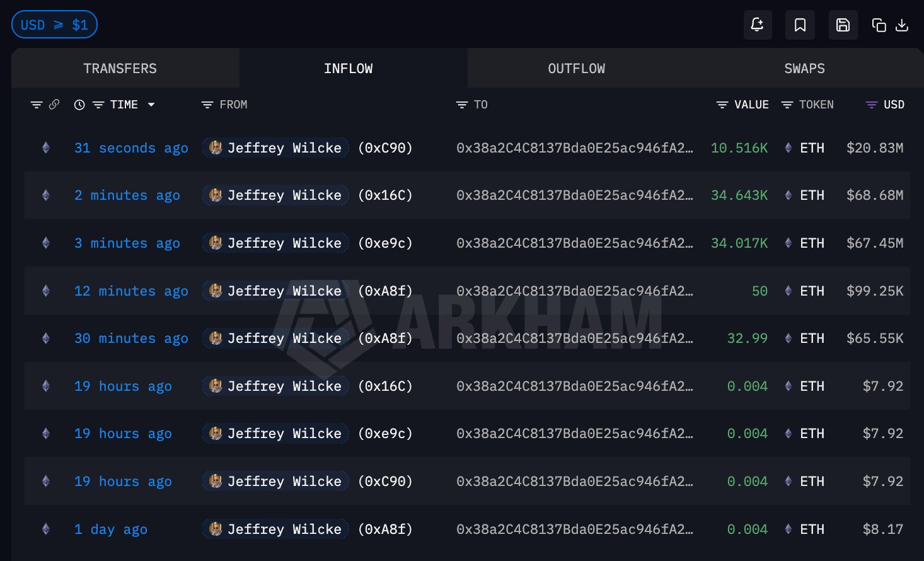
Task: Click the save floppy disk icon
Action: (x=843, y=25)
